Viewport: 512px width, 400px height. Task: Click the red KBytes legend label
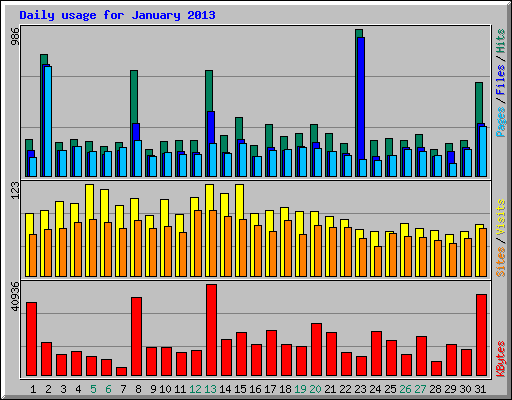(501, 359)
